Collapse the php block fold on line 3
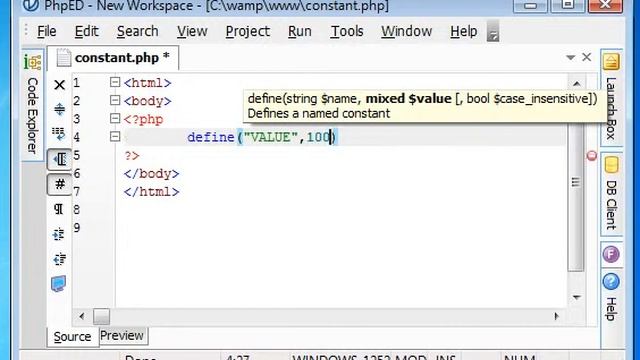The image size is (640, 360). 115,118
